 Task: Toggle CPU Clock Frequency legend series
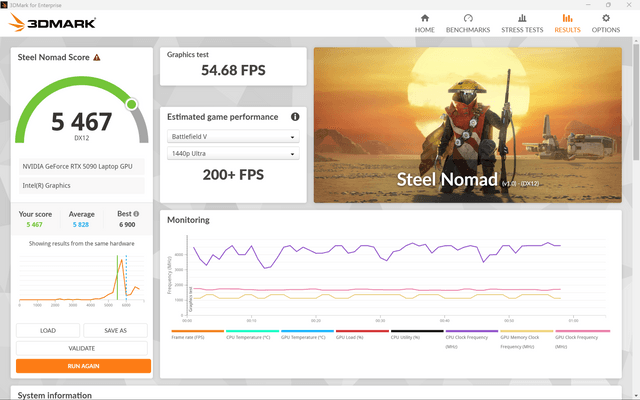click(x=471, y=339)
